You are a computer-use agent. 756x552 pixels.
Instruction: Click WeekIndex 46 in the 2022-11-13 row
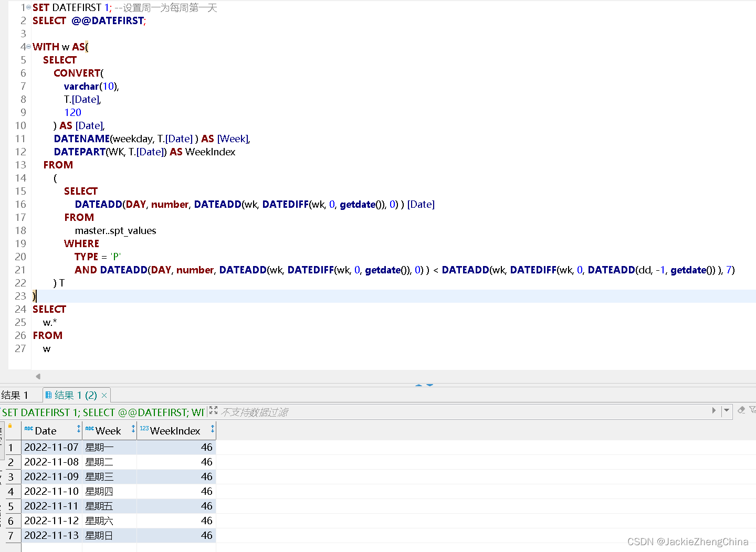pyautogui.click(x=176, y=536)
